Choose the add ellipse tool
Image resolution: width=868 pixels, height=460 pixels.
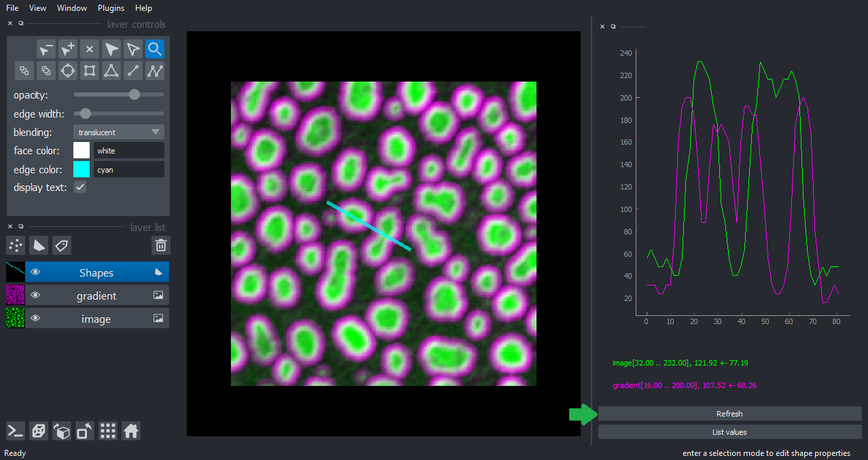tap(67, 71)
